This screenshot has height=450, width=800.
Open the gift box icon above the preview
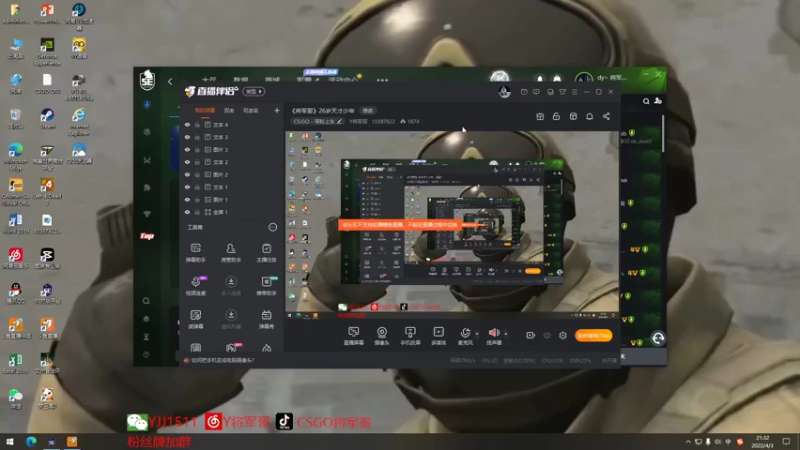point(540,116)
